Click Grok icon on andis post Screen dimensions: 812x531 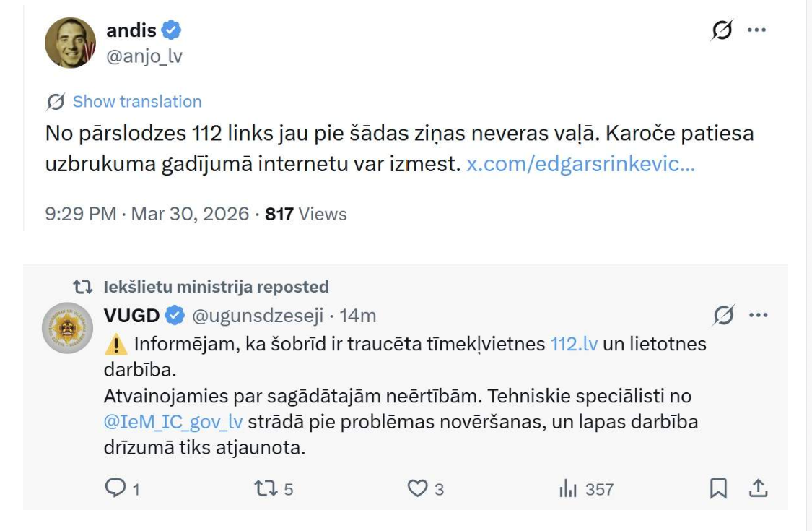tap(720, 30)
